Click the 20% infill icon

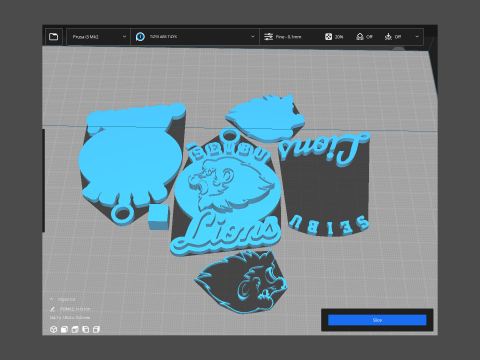[x=328, y=37]
